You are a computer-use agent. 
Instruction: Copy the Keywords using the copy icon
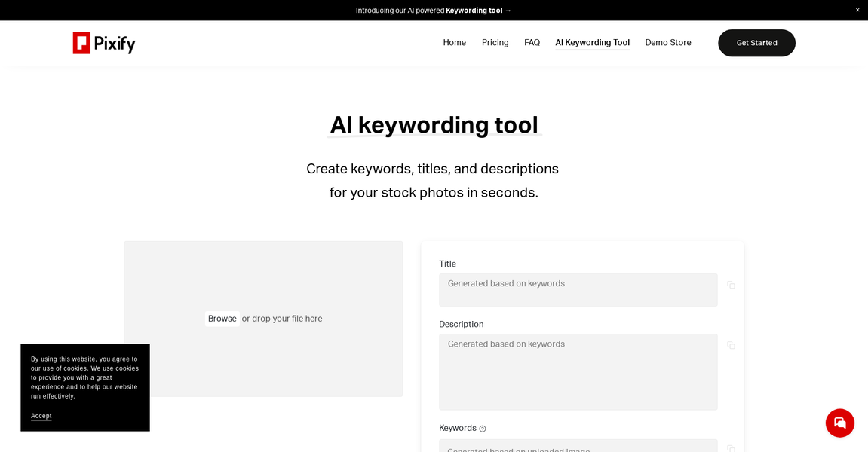pos(731,449)
